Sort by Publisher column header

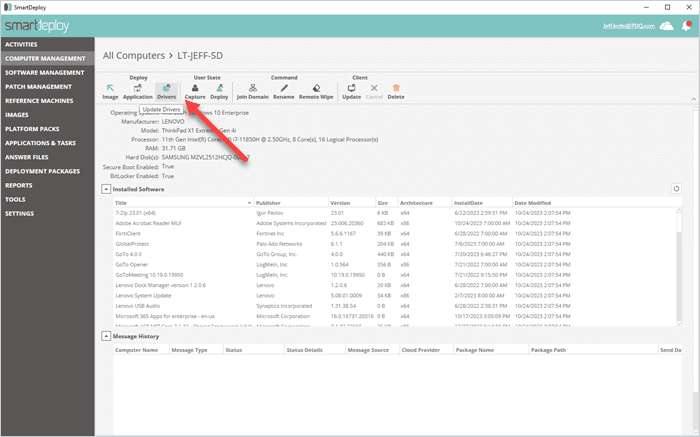coord(291,203)
